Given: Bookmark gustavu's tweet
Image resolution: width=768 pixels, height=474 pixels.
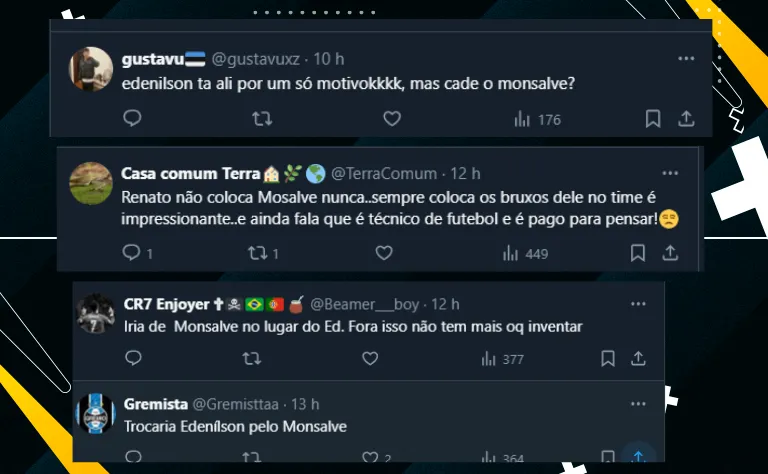Looking at the screenshot, I should click(653, 119).
